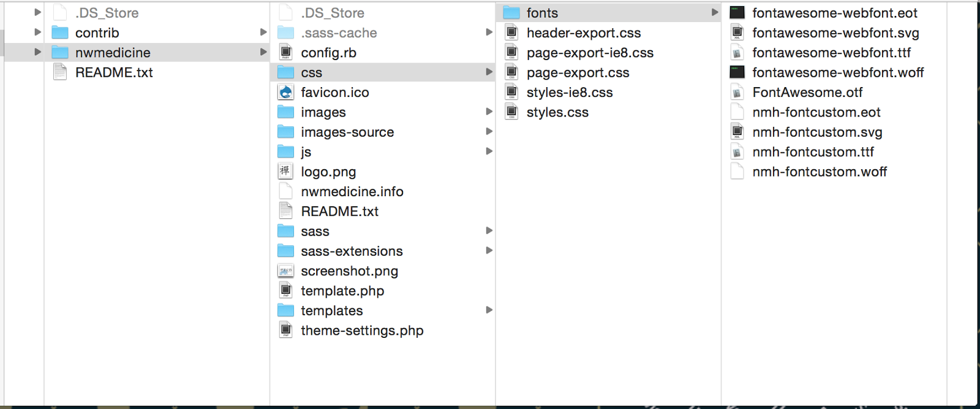Screen dimensions: 980x409
Task: Expand the fonts folder arrow
Action: click(x=715, y=12)
